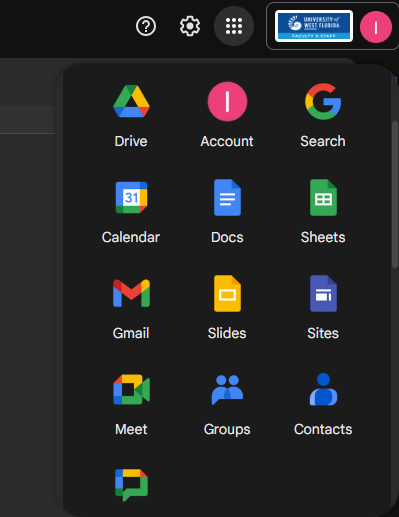This screenshot has width=399, height=517.
Task: Open Google Contacts
Action: [323, 403]
